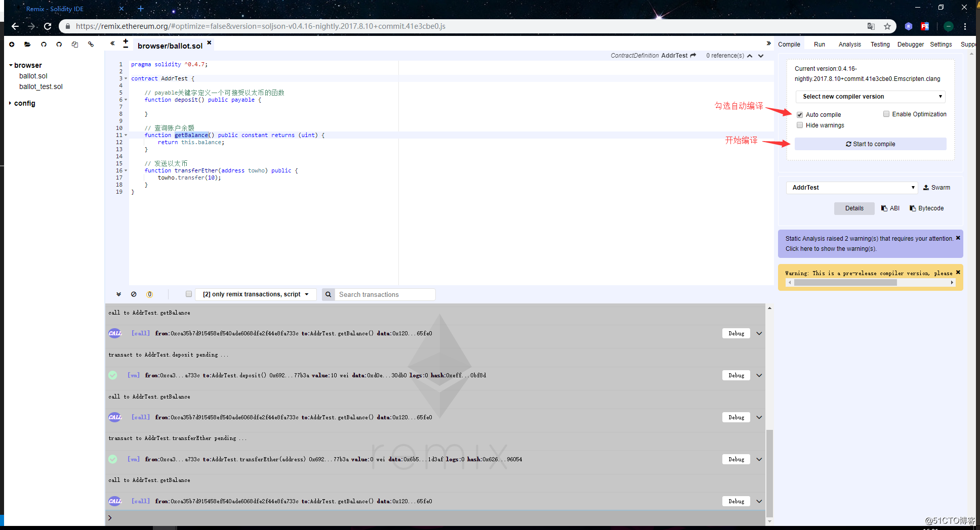This screenshot has width=980, height=530.
Task: Open local files with the folder icon
Action: [x=27, y=45]
